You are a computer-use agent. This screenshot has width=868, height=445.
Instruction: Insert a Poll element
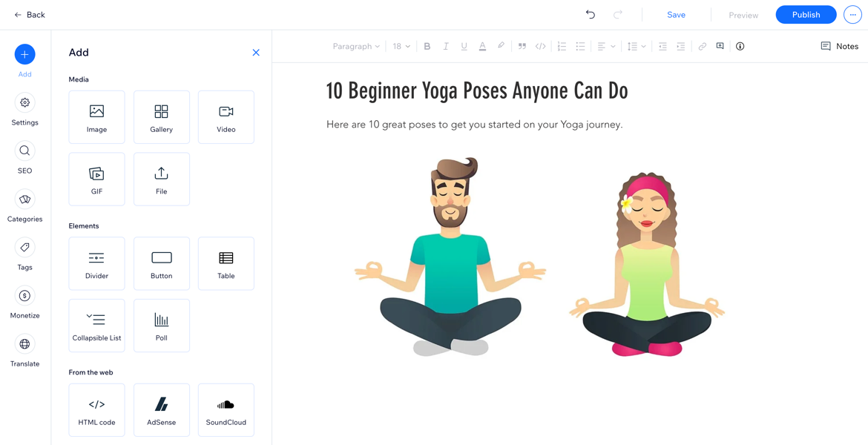click(x=161, y=326)
